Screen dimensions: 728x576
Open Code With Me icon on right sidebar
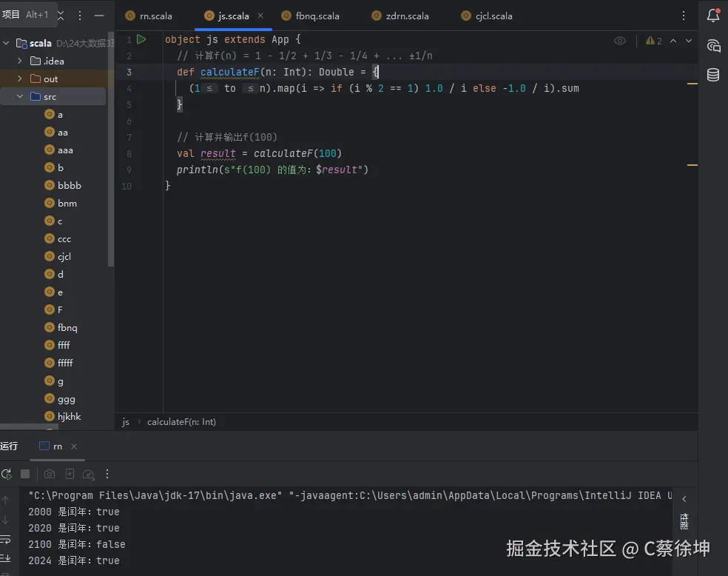[712, 45]
